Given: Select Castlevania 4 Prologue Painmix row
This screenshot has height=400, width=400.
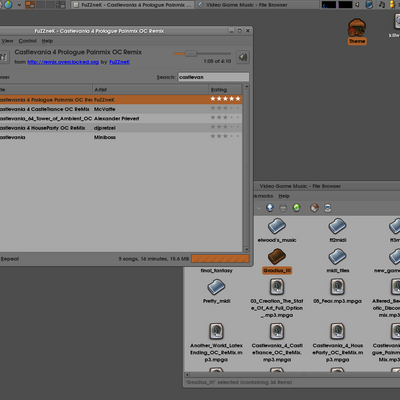Looking at the screenshot, I should click(x=121, y=100).
